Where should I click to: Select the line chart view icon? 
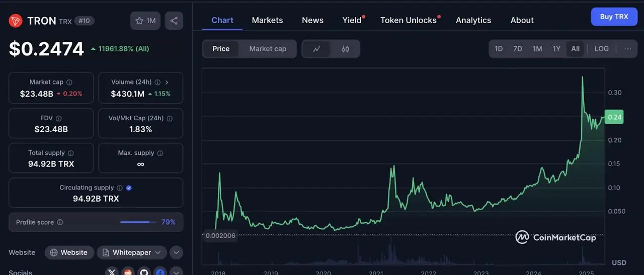[x=316, y=49]
